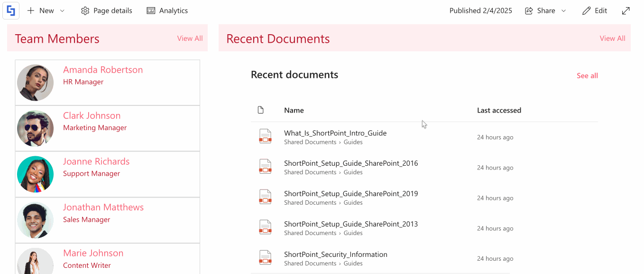This screenshot has width=644, height=274.
Task: Click Guides folder under ShortPoint_Setup_Guide_SharePoint_2016
Action: [x=353, y=172]
